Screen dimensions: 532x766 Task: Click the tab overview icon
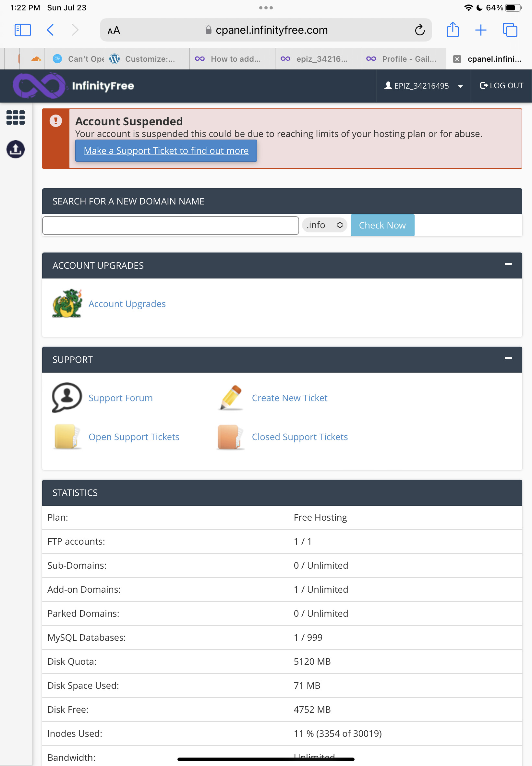tap(510, 30)
